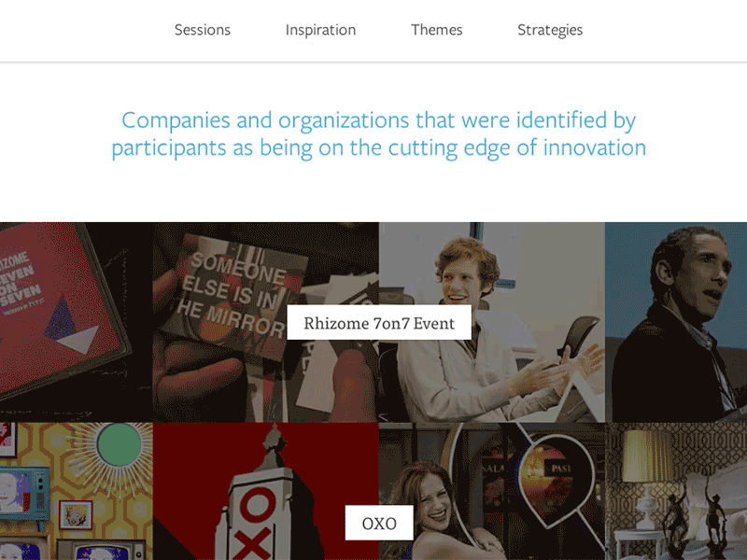This screenshot has height=560, width=747.
Task: Navigate to the Strategies section
Action: pyautogui.click(x=550, y=30)
